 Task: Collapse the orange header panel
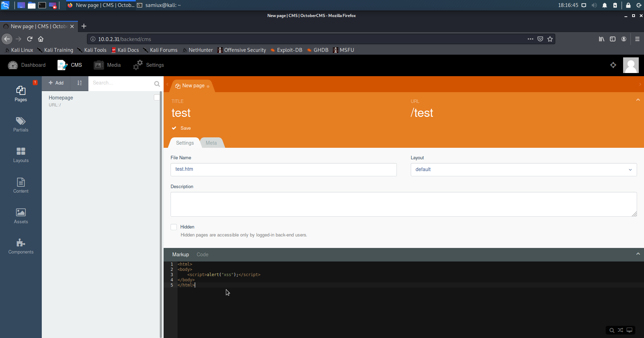click(x=638, y=100)
